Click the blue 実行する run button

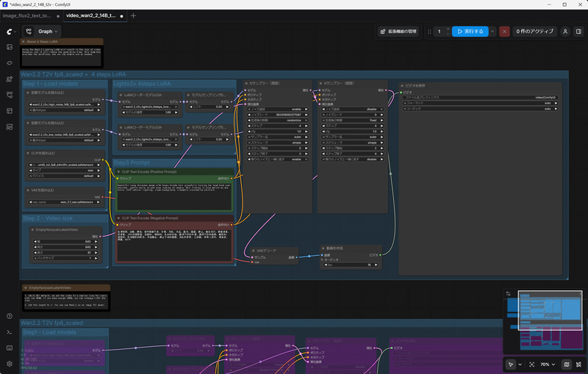pyautogui.click(x=469, y=32)
